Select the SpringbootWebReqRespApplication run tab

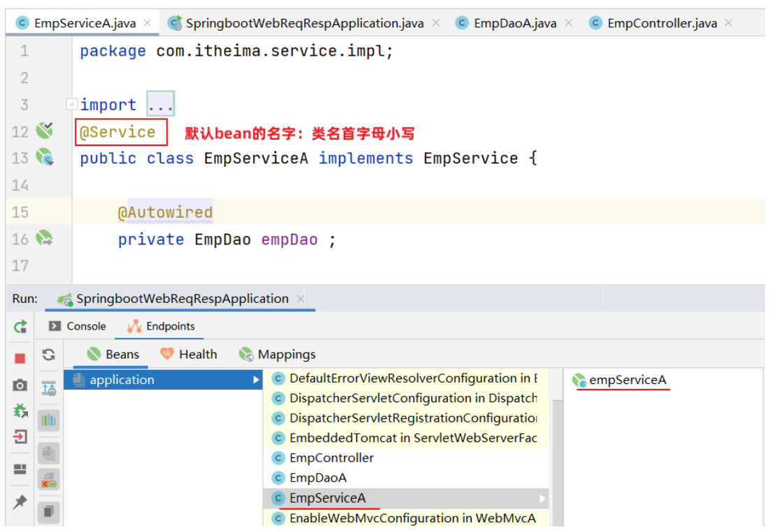pos(182,298)
